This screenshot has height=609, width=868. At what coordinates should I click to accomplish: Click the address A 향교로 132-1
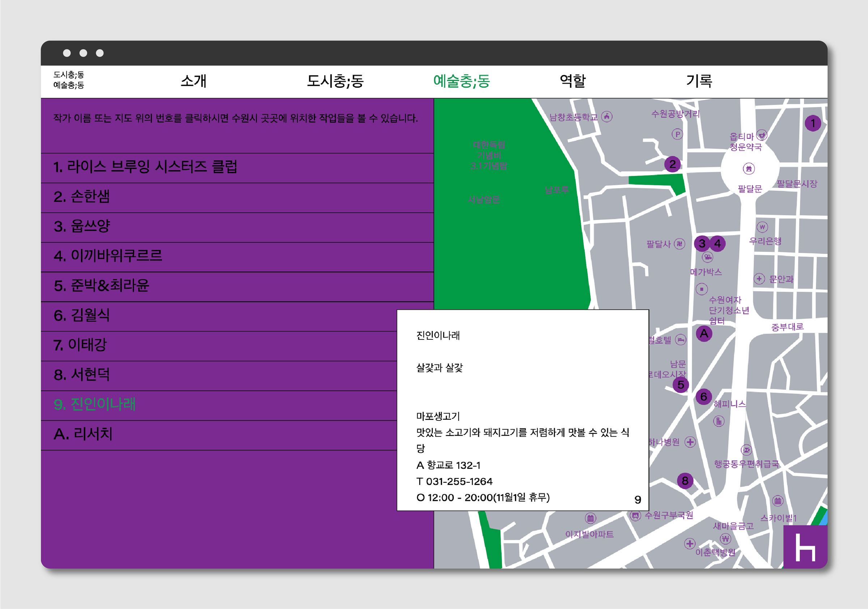click(x=448, y=465)
